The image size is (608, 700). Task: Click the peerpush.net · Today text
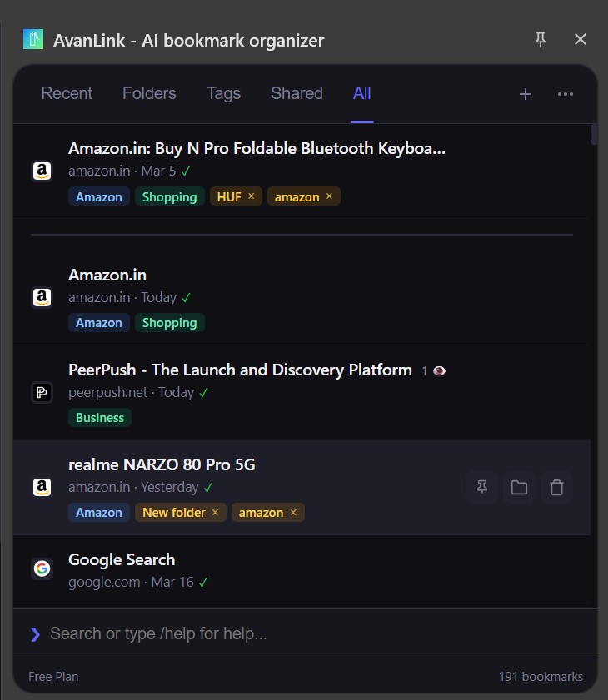tap(132, 392)
